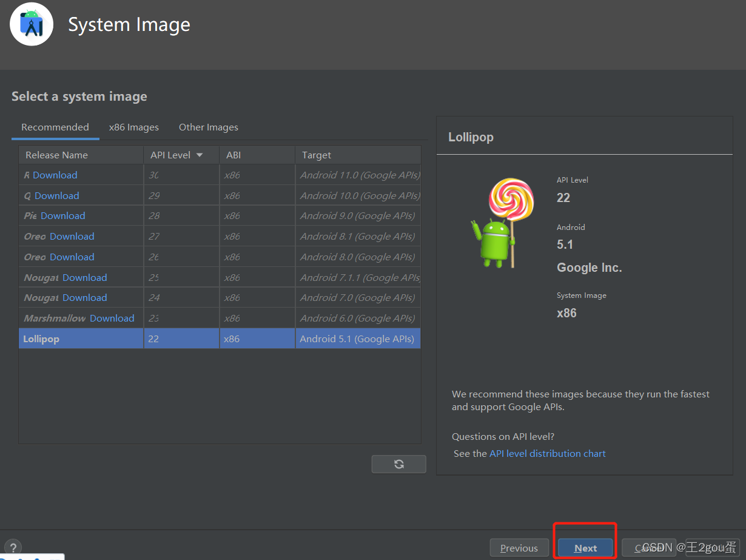Click the Lollipop title in details panel
Screen dimensions: 746x560
click(471, 137)
